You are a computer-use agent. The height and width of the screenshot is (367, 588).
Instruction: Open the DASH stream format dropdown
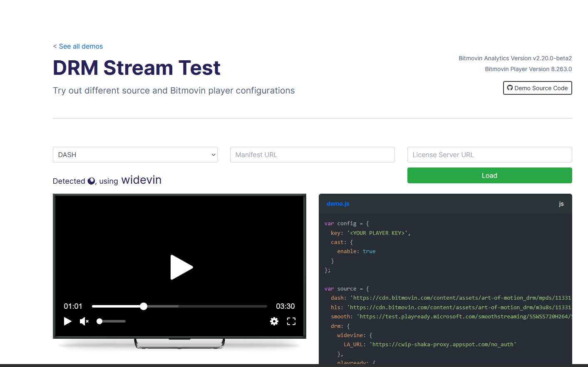[x=135, y=155]
